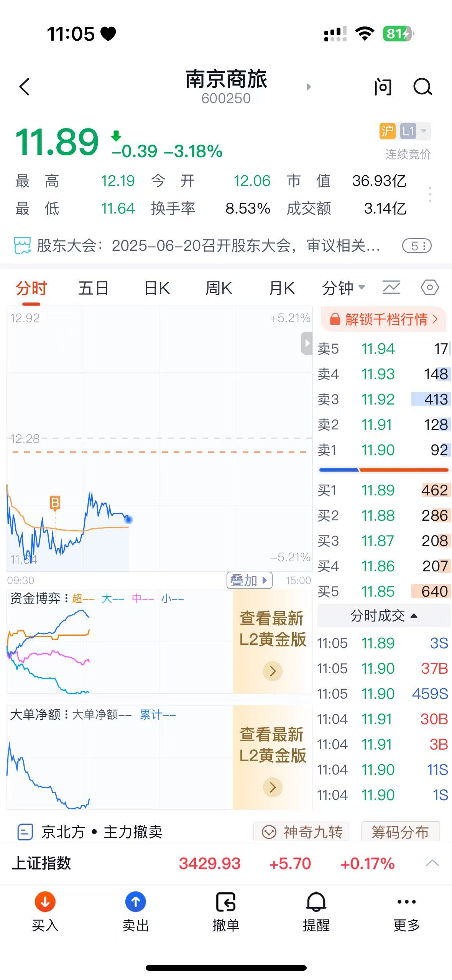Open the search magnifier icon

coord(422,87)
